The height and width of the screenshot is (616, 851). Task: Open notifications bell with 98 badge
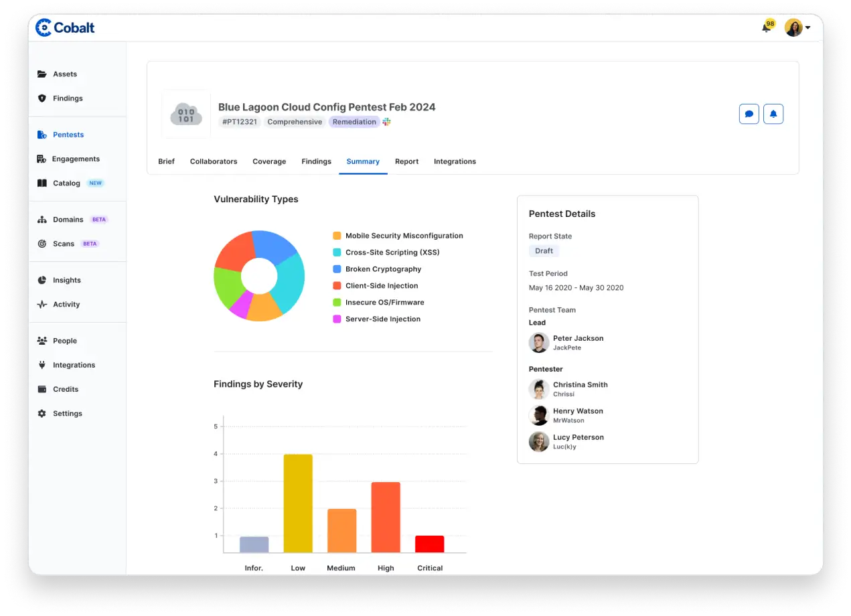(767, 27)
